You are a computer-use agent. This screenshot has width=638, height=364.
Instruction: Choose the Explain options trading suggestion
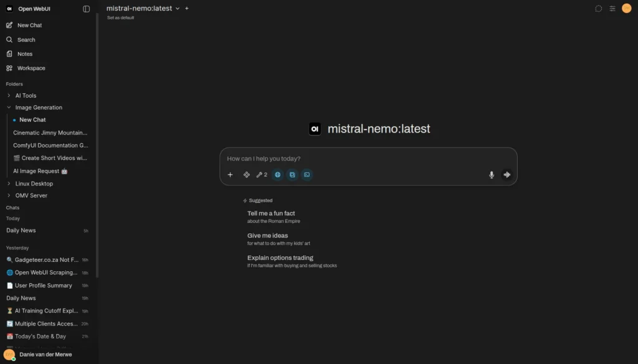pos(292,261)
